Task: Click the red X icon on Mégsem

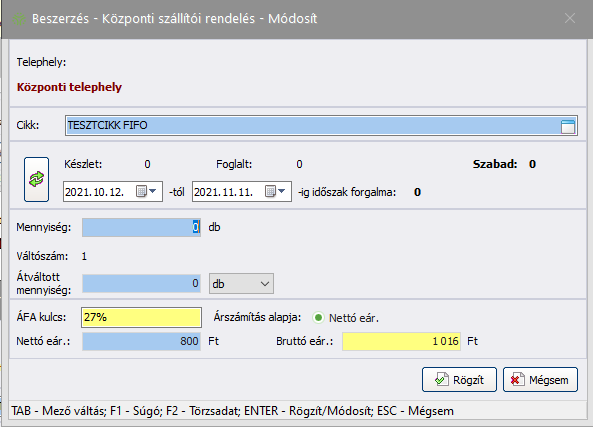Action: click(517, 380)
